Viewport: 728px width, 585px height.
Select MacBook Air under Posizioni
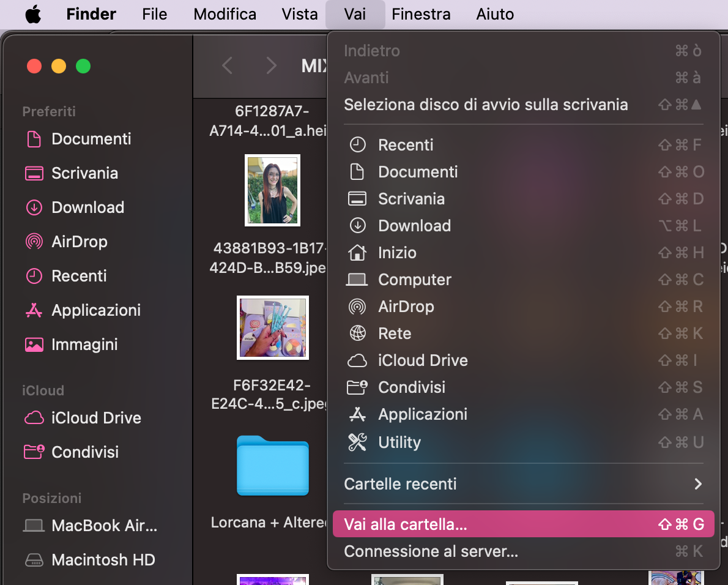coord(98,526)
